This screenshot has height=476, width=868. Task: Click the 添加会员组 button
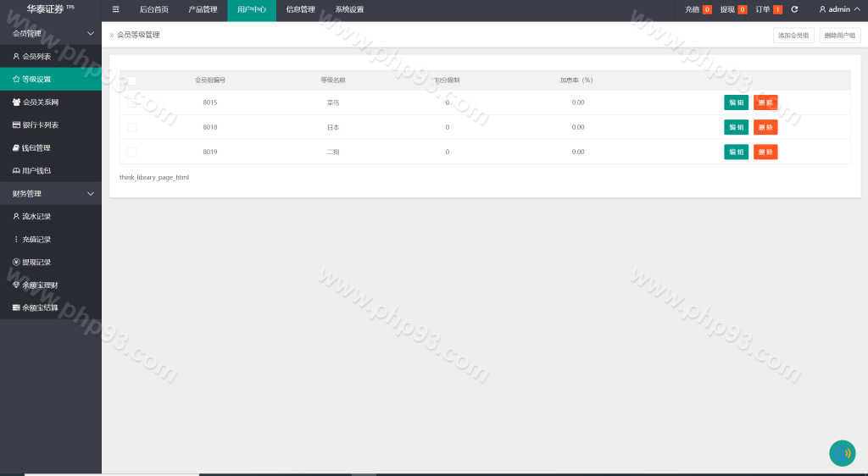[793, 36]
